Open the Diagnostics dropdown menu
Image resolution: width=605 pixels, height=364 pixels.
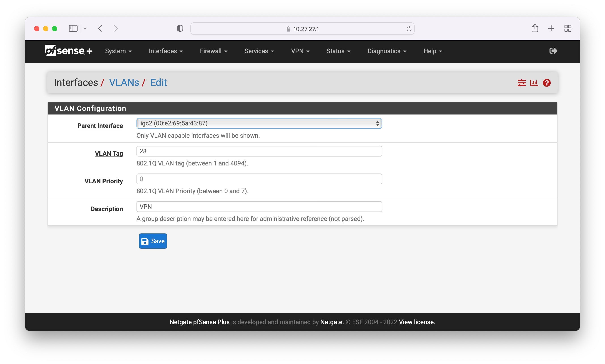click(x=387, y=51)
